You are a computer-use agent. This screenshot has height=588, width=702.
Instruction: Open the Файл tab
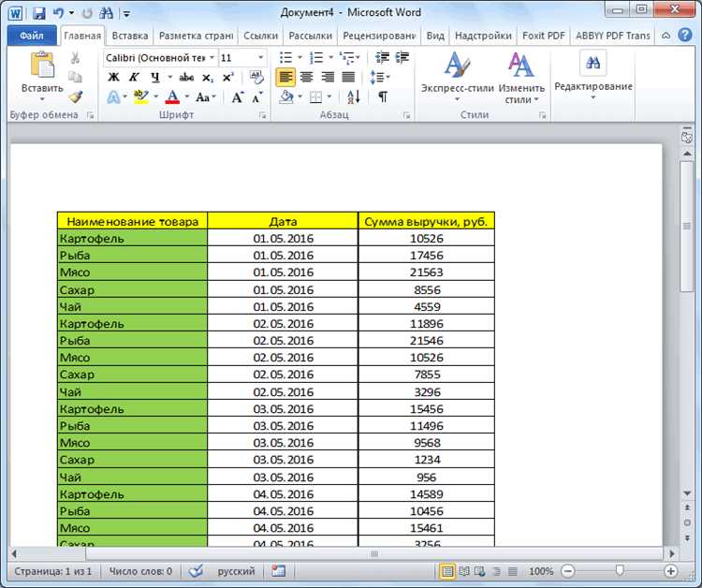[31, 36]
